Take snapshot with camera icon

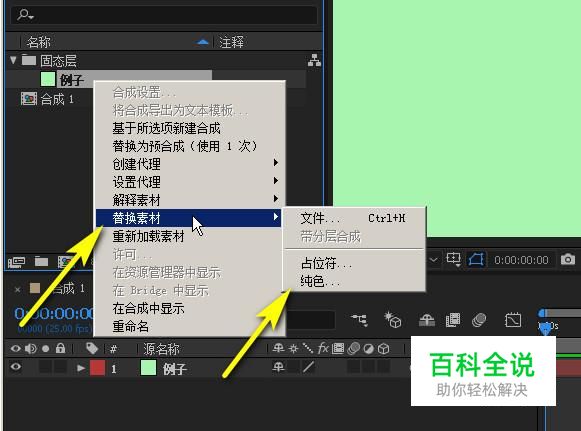click(568, 259)
